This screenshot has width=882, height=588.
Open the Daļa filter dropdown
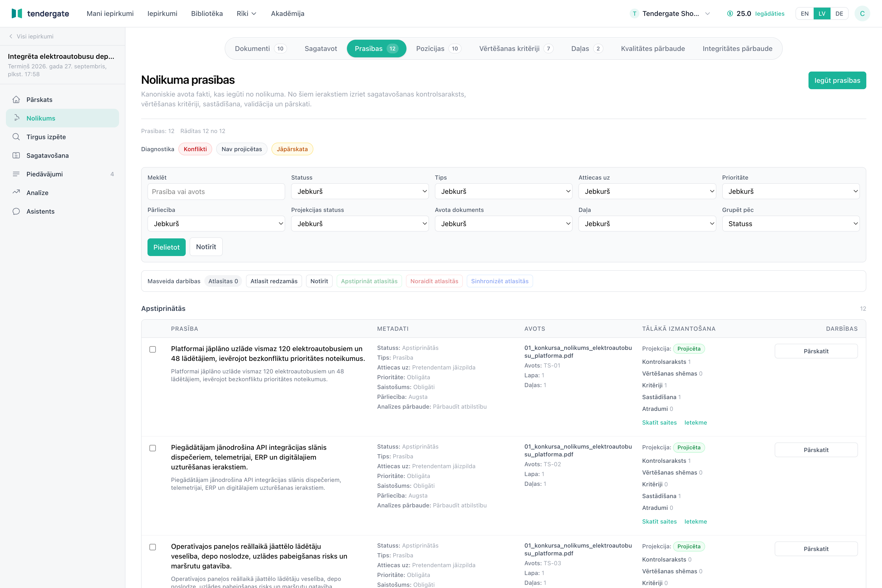click(647, 223)
